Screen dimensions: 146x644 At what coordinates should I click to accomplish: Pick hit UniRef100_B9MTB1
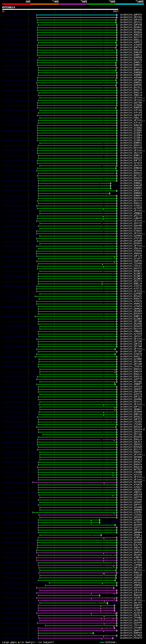[131, 85]
